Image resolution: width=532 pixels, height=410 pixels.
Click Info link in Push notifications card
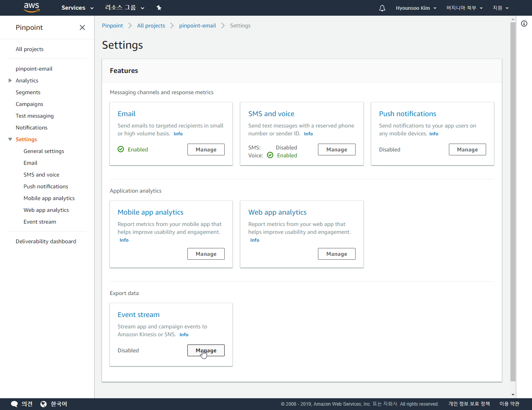tap(434, 134)
